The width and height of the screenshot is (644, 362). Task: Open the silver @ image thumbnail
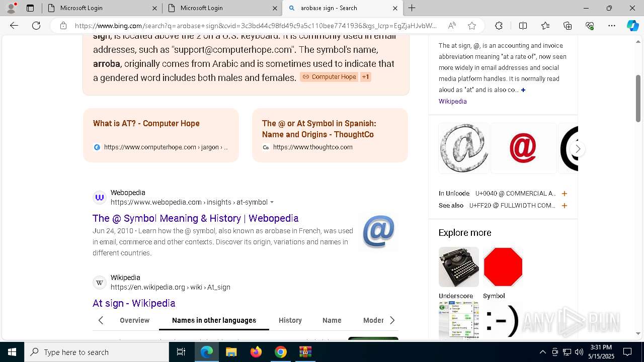[x=463, y=148]
